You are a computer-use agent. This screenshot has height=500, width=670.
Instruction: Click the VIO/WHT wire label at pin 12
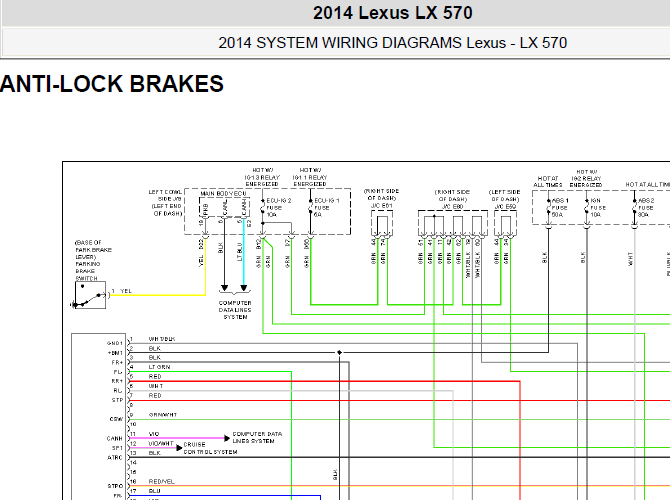(161, 444)
